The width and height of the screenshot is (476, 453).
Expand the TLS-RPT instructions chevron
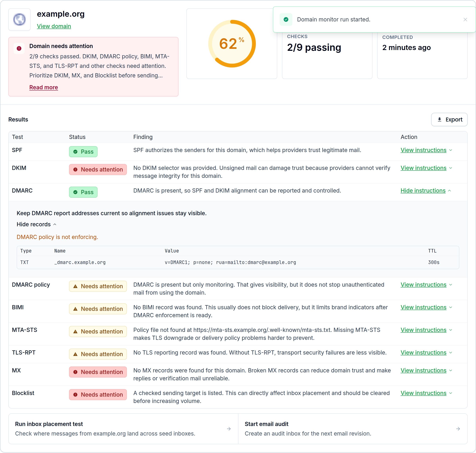450,353
